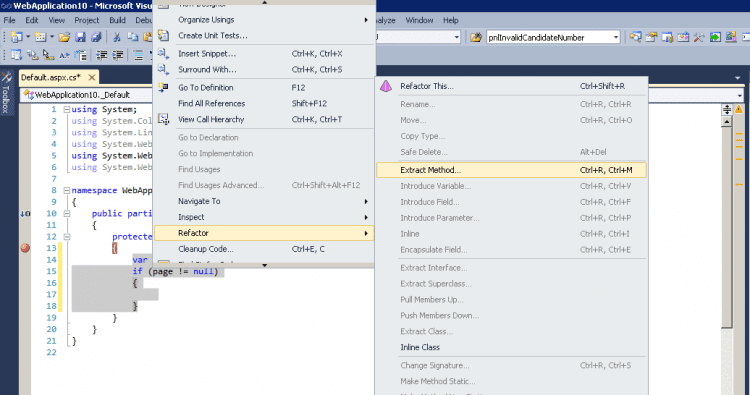Select Find All References in the context menu

(264, 103)
